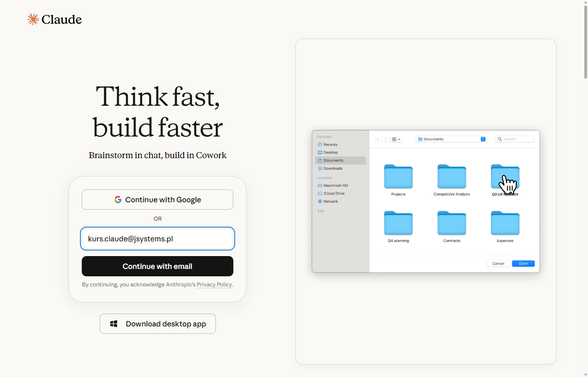588x377 pixels.
Task: Continue with Google sign-in button
Action: coord(158,200)
